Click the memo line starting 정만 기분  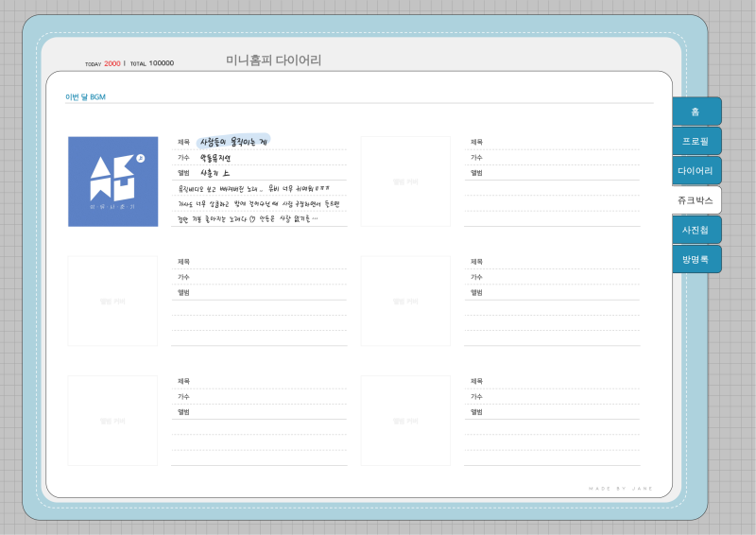pos(248,219)
